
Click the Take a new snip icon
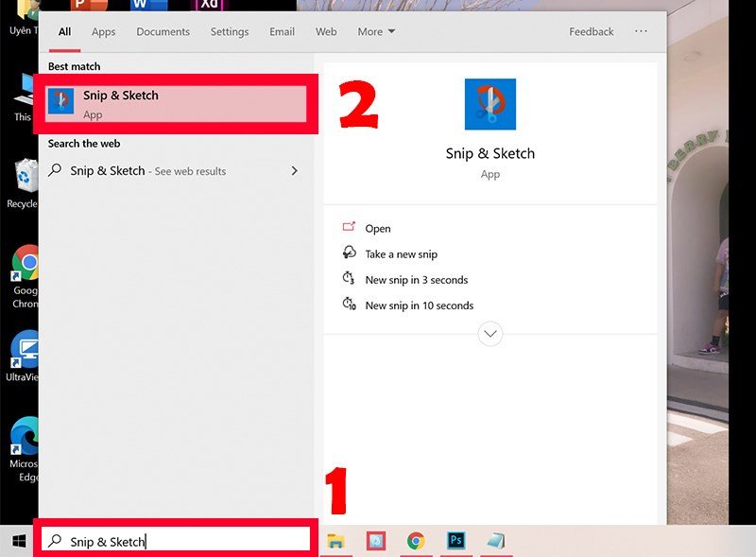pyautogui.click(x=349, y=253)
